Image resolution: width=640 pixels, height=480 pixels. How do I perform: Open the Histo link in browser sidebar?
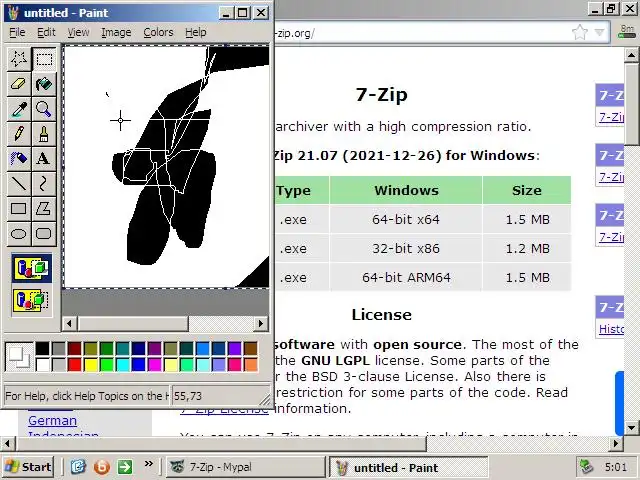tap(611, 329)
